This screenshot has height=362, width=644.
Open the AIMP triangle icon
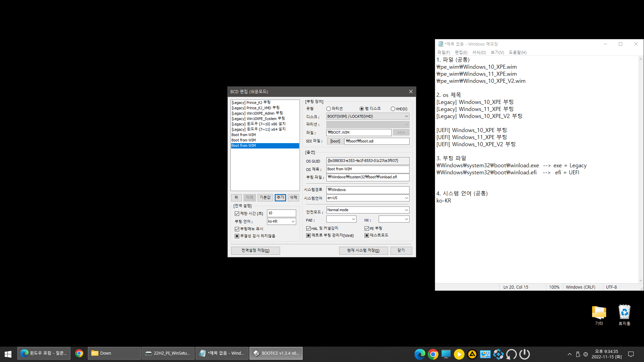472,354
